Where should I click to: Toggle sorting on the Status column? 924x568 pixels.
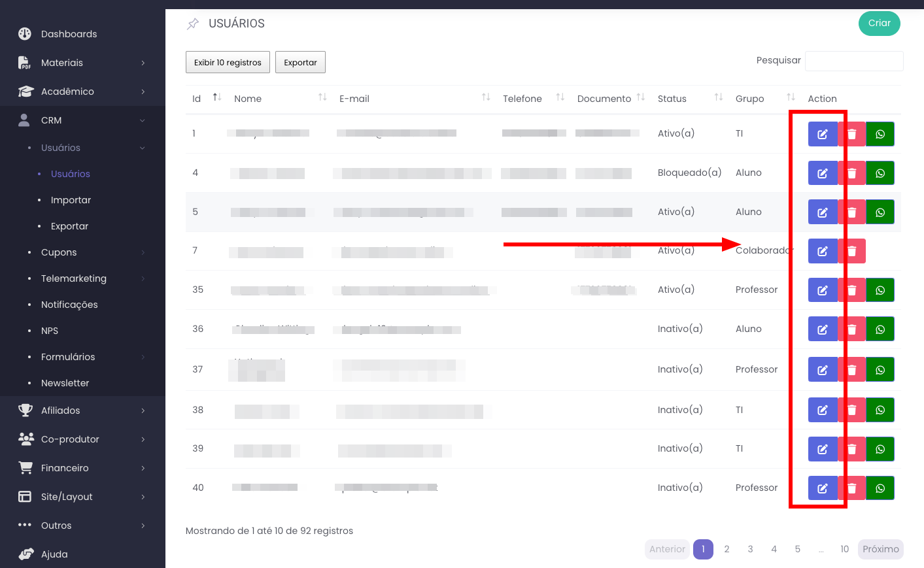coord(718,97)
